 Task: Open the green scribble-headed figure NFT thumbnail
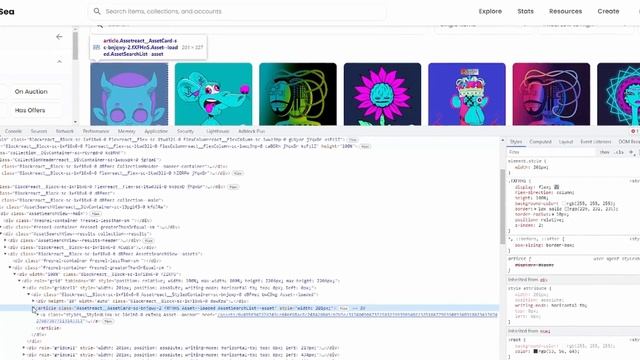pos(298,94)
